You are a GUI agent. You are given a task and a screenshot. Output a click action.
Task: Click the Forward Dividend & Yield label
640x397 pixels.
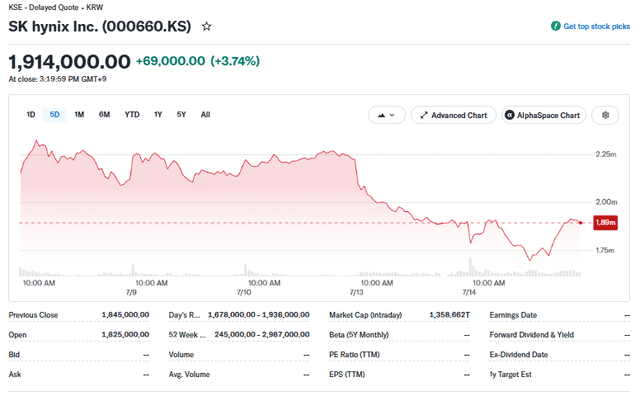click(532, 335)
